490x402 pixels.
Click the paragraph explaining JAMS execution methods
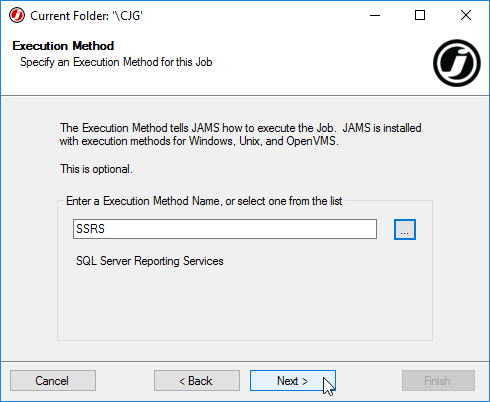tap(240, 134)
